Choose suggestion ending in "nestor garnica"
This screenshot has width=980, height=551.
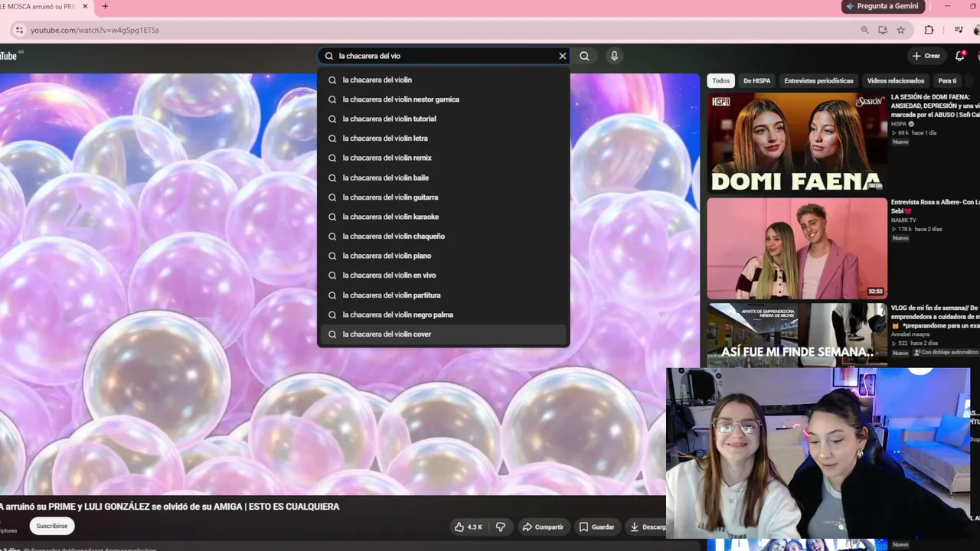click(443, 99)
